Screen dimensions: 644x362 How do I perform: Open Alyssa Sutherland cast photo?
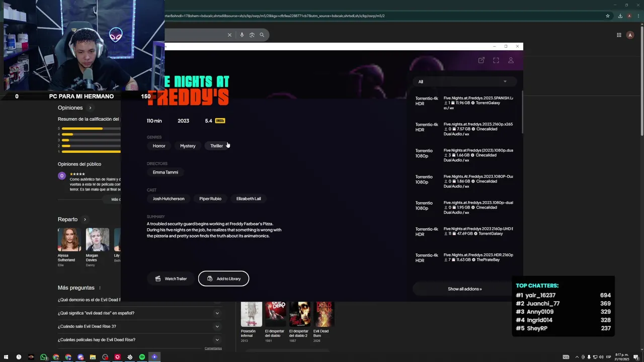tap(69, 239)
